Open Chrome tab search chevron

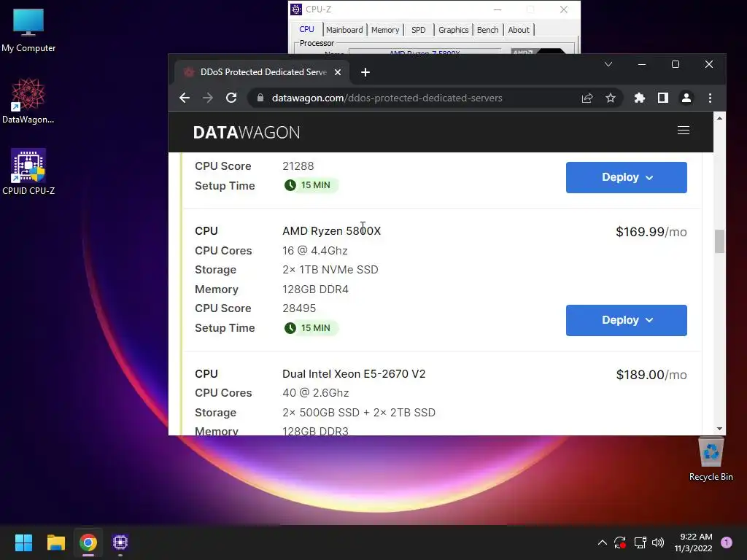click(x=608, y=64)
